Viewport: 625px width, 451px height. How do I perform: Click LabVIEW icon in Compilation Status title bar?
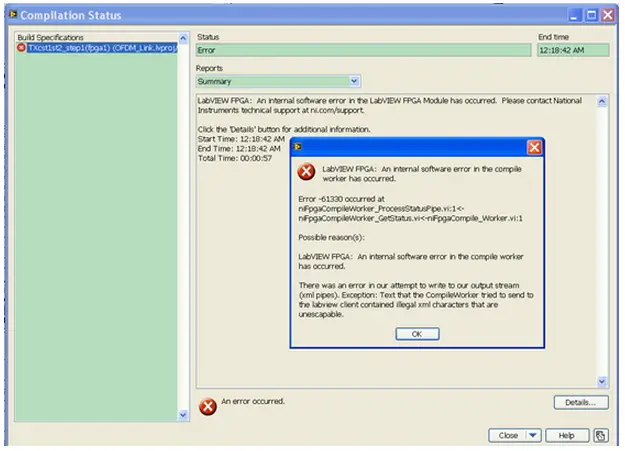(x=13, y=14)
